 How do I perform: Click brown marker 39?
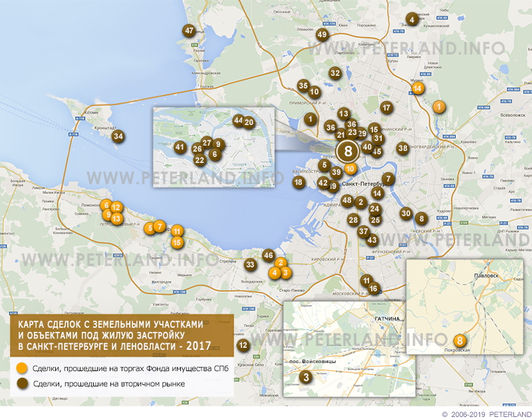tap(336, 172)
